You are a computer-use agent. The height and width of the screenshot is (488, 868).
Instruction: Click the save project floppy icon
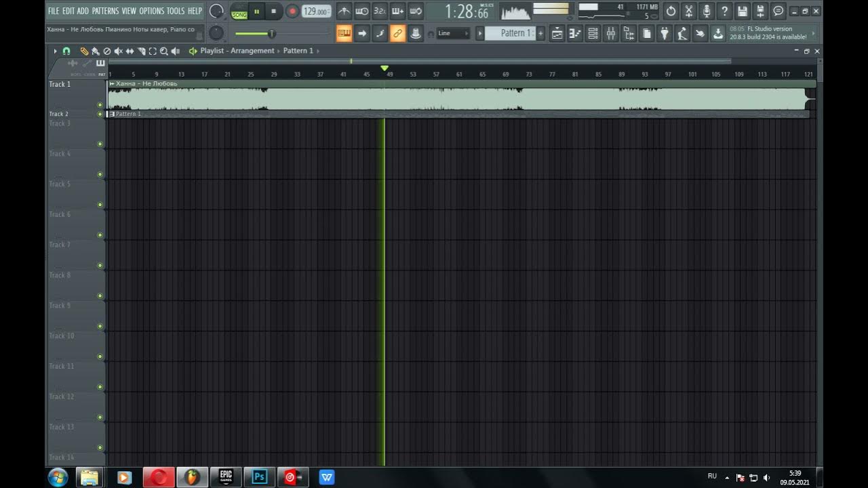(x=743, y=11)
